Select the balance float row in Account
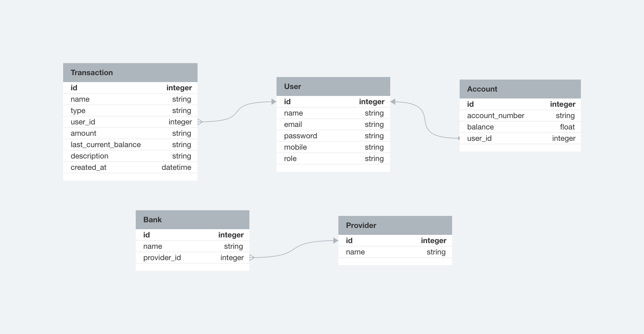The image size is (644, 334). click(x=520, y=127)
